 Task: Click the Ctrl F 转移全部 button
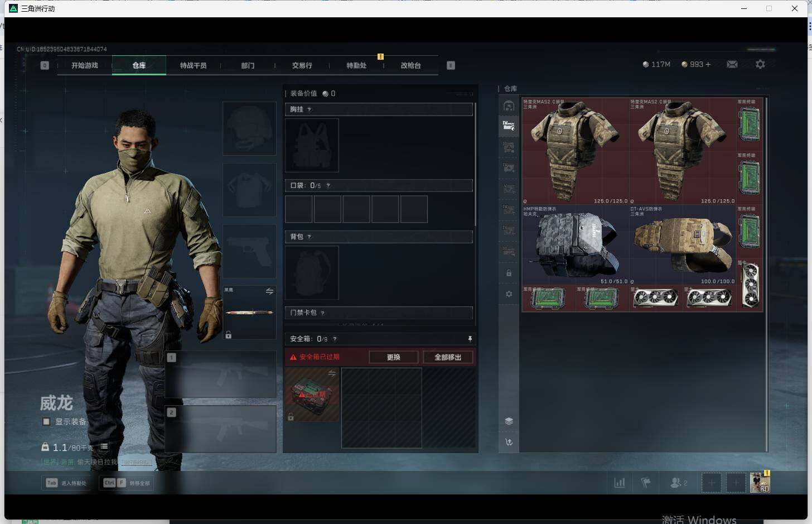click(127, 483)
